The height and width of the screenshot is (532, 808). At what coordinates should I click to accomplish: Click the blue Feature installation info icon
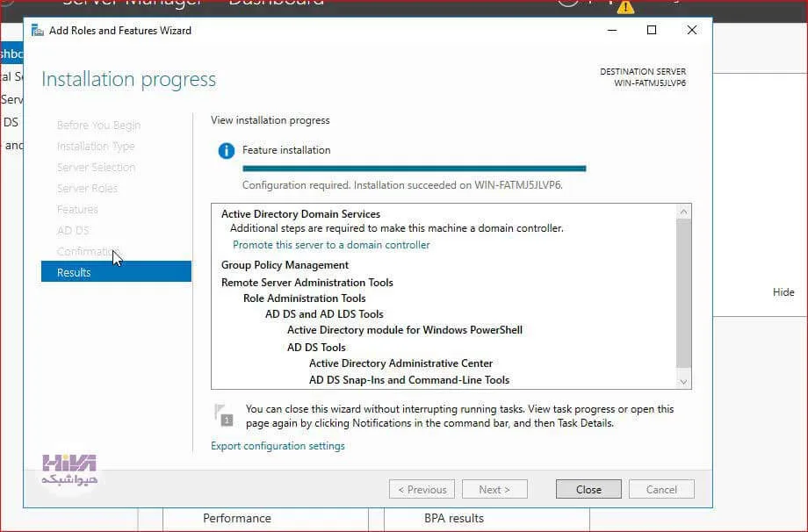point(227,151)
